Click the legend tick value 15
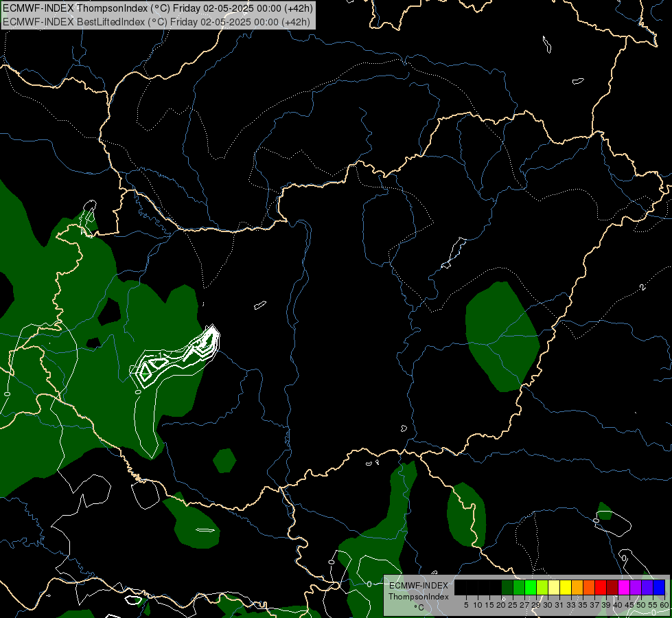Image resolution: width=672 pixels, height=618 pixels. pyautogui.click(x=490, y=605)
